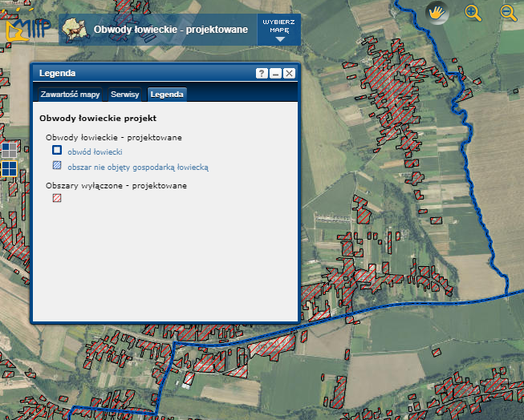This screenshot has height=420, width=524.
Task: Click the Obszary wyłączone - projektowane label
Action: click(116, 186)
